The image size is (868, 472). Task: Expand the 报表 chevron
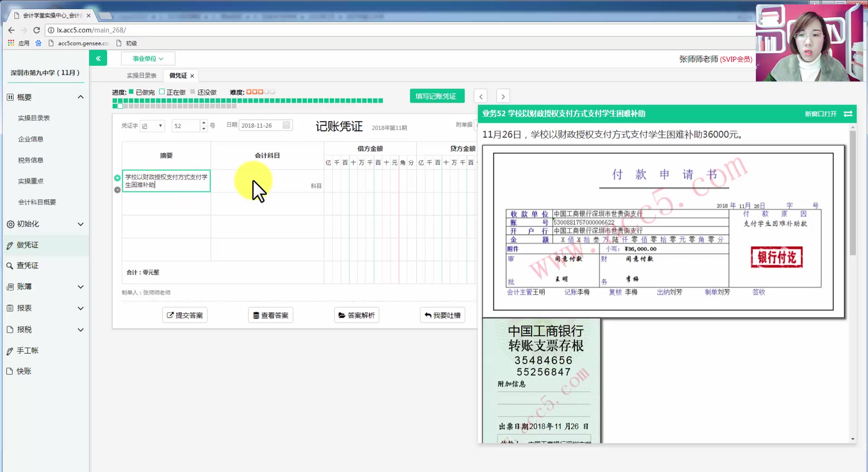(81, 308)
